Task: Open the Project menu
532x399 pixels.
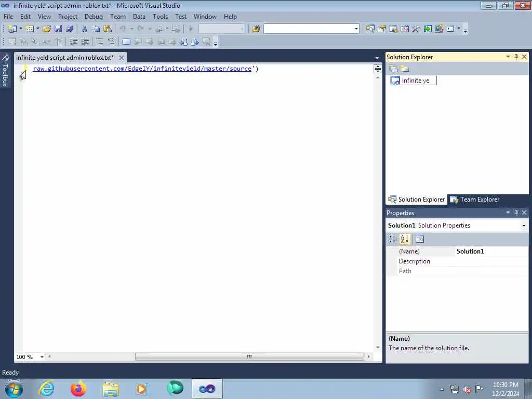Action: pyautogui.click(x=68, y=16)
